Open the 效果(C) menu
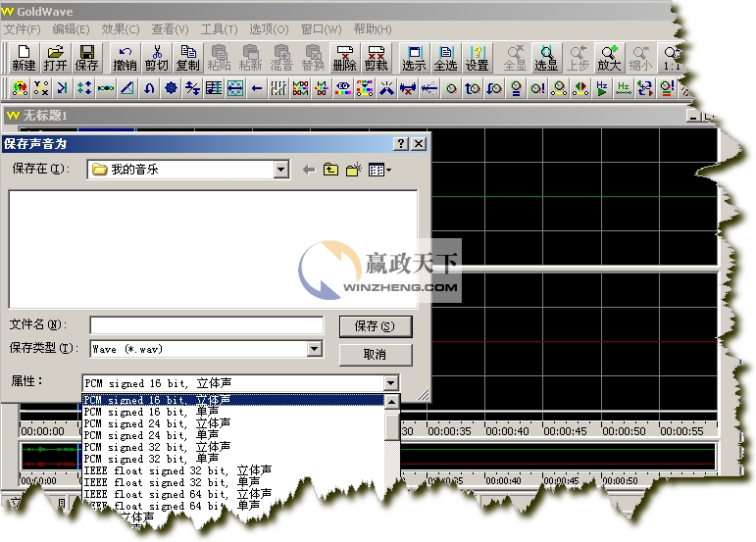Screen dimensions: 756x542 click(121, 29)
